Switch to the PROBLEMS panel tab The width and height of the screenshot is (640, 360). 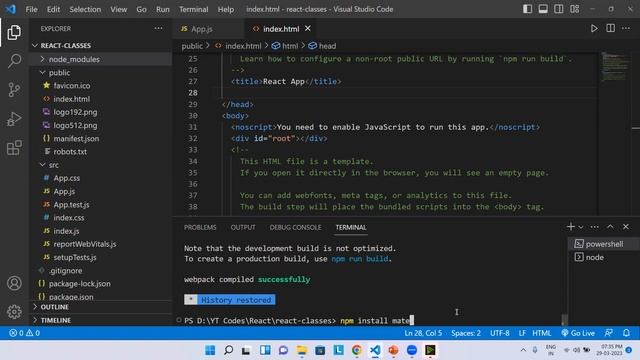[x=200, y=227]
